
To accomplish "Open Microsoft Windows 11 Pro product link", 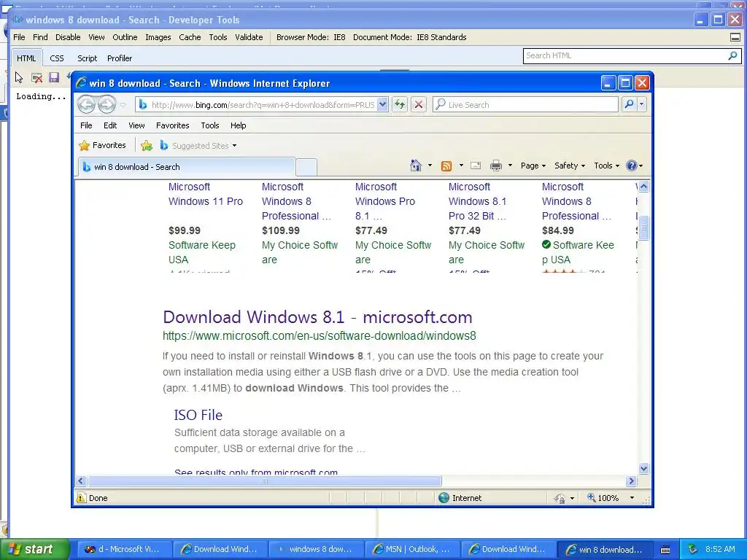I will point(205,194).
